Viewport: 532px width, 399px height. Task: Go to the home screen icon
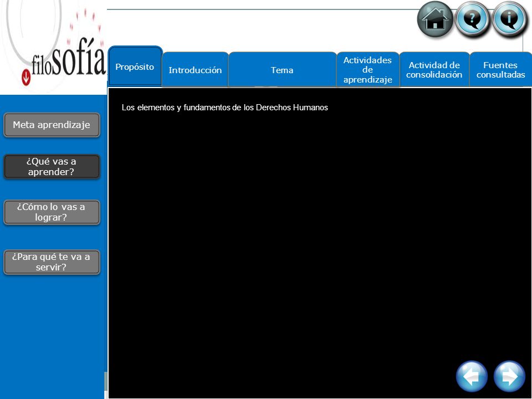pos(435,19)
